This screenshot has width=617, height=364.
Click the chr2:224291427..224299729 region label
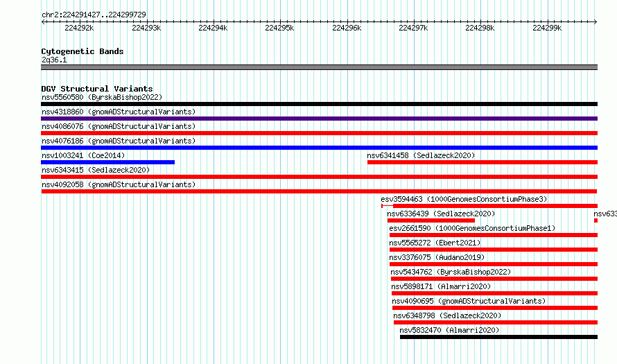coord(94,15)
